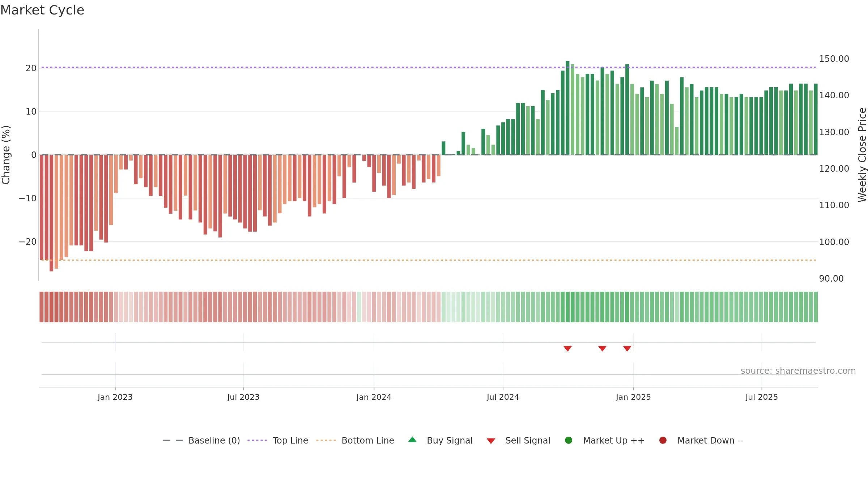Toggle the Market Down -- legend entry

pos(701,440)
